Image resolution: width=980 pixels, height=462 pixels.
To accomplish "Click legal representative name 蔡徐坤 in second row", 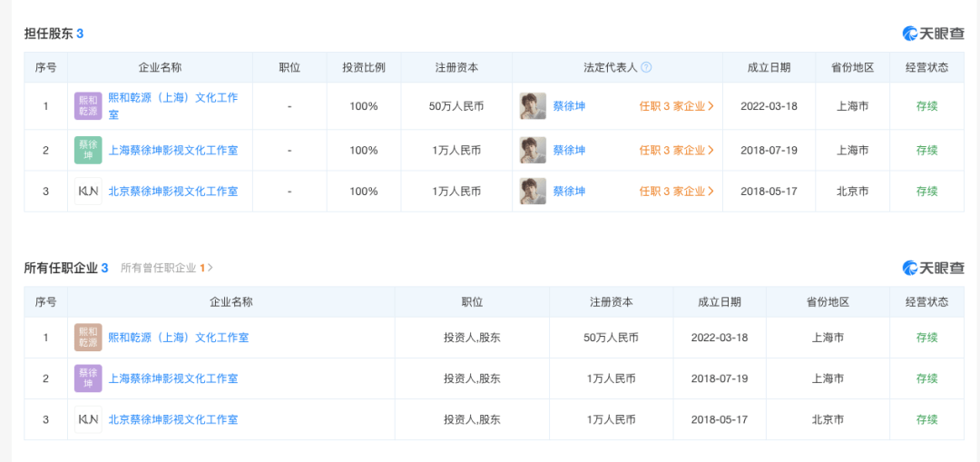I will click(569, 151).
